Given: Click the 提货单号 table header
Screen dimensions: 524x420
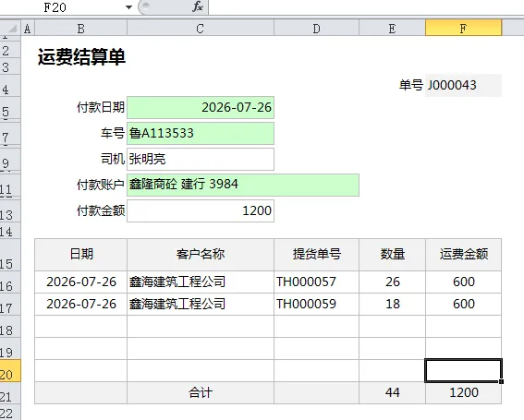Looking at the screenshot, I should tap(316, 255).
